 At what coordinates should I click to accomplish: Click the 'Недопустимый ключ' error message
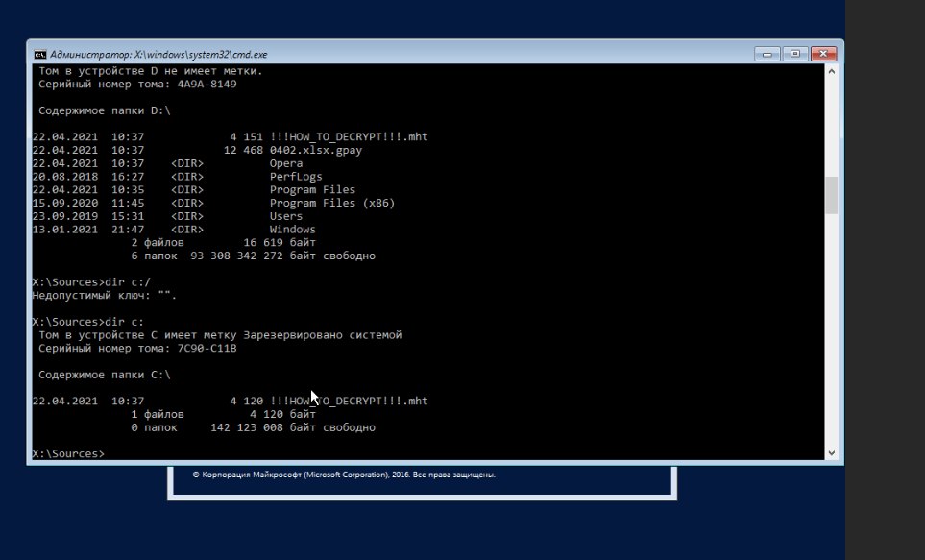(105, 295)
